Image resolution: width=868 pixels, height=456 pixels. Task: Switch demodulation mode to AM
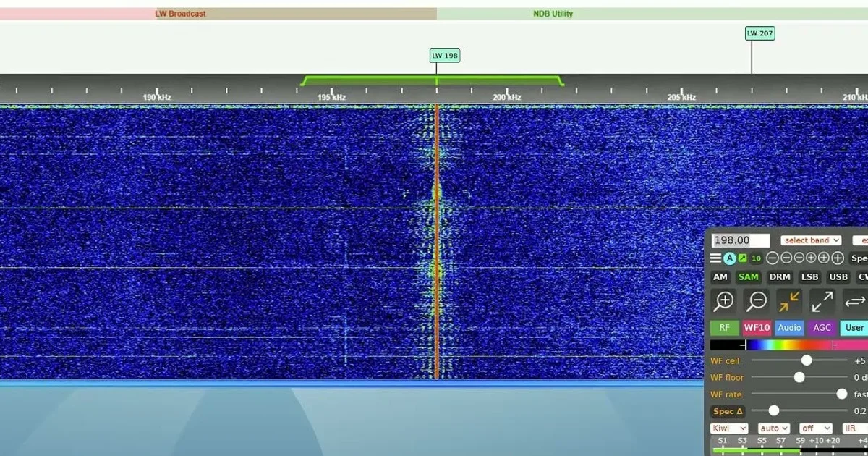(x=720, y=277)
